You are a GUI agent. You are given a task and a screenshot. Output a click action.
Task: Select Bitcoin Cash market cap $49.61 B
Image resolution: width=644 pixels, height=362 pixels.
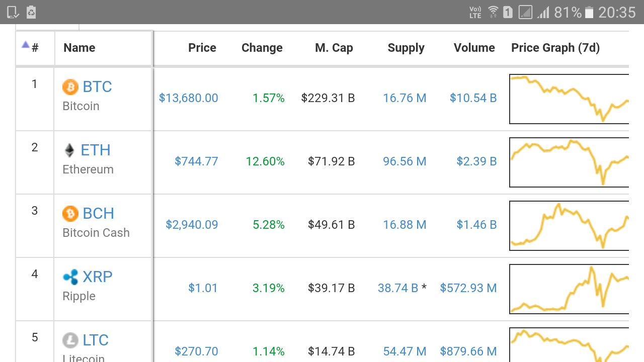point(332,225)
